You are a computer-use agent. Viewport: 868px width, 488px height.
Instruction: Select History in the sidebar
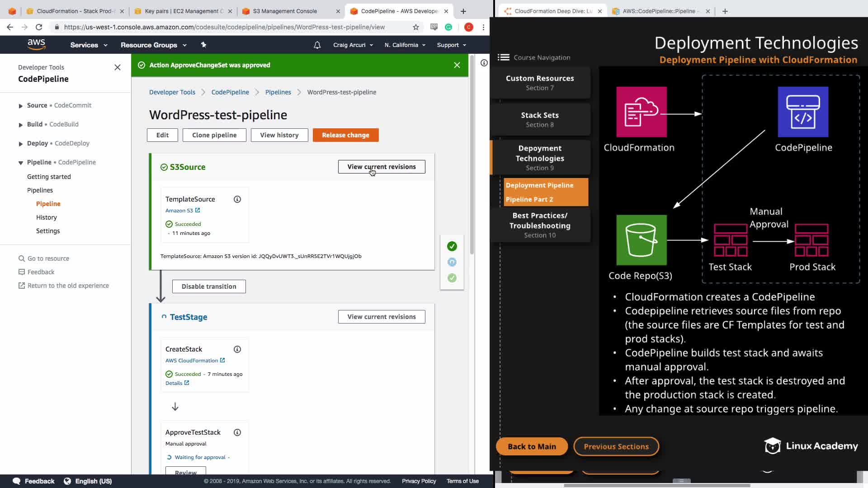coord(47,217)
